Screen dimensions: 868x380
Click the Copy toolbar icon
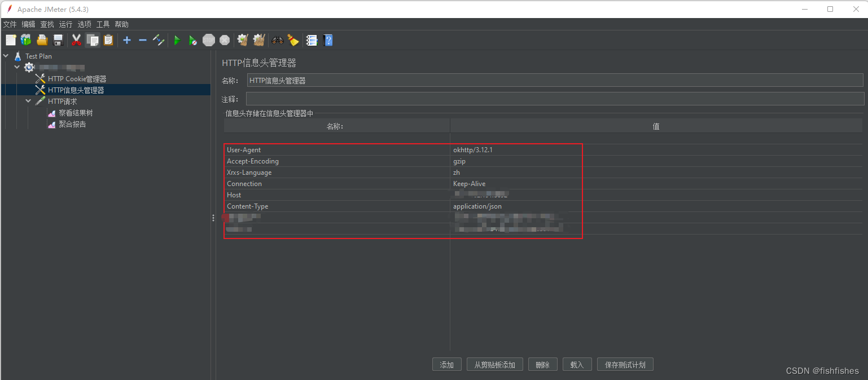pos(93,40)
